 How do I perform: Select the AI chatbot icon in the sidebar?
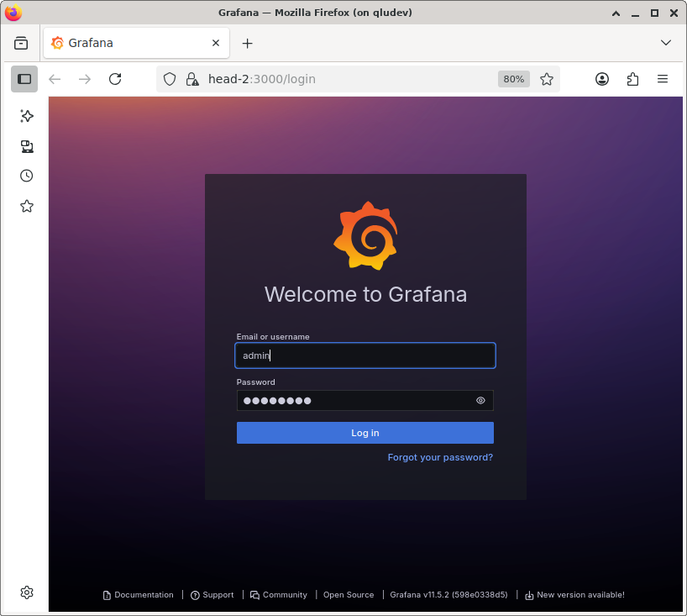tap(26, 116)
